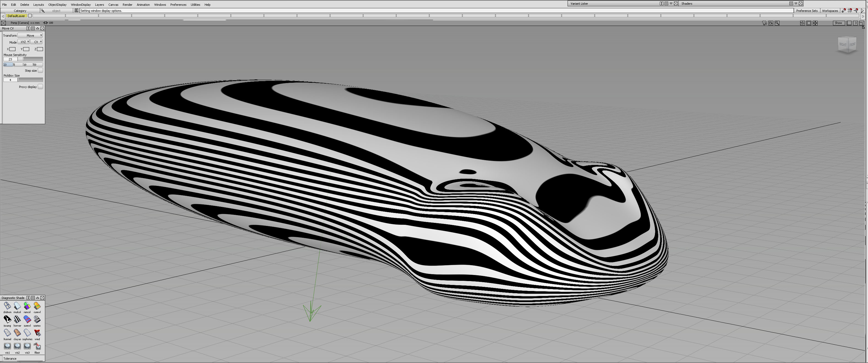Adjust the Mouse Sensitivity slider
The height and width of the screenshot is (363, 868).
click(21, 59)
